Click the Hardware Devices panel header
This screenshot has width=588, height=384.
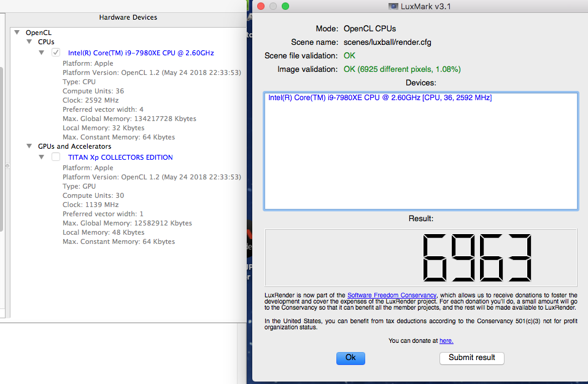[128, 17]
